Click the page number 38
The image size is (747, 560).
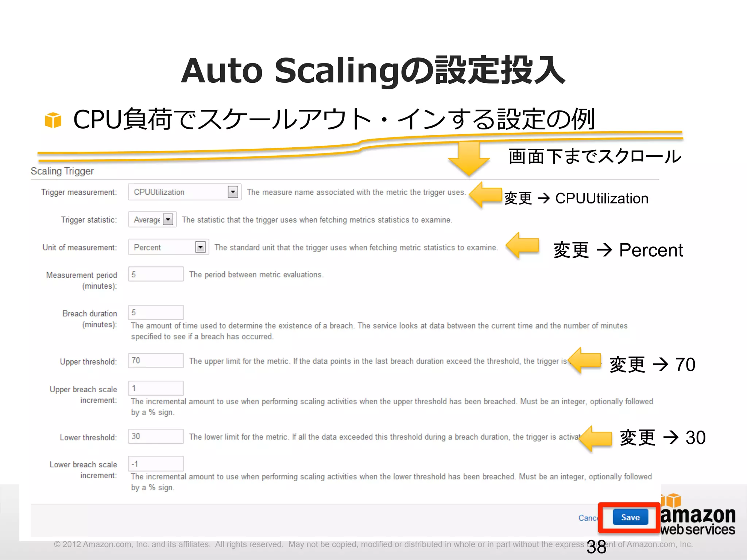[596, 547]
